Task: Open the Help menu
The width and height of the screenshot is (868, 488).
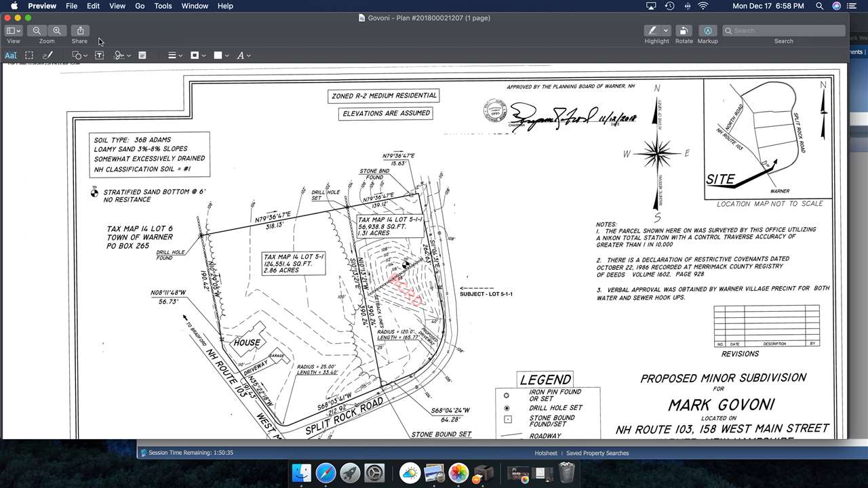Action: coord(225,6)
